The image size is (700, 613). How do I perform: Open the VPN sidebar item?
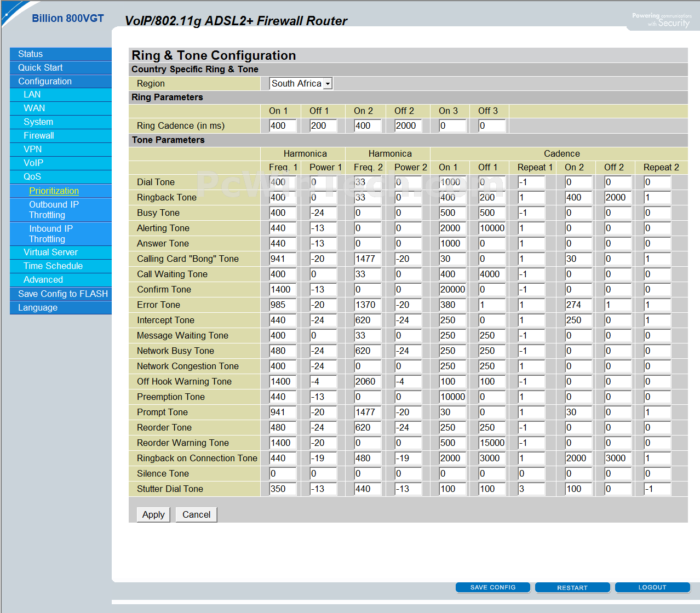[61, 150]
